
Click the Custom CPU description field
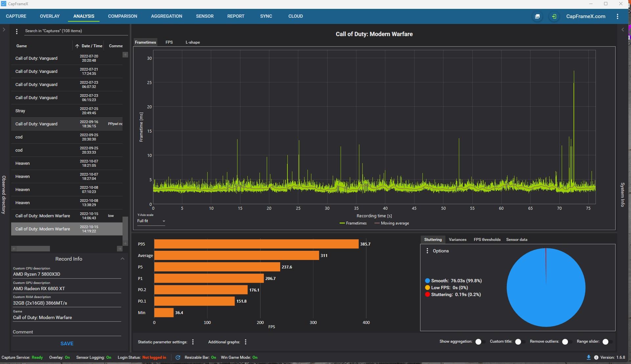pyautogui.click(x=67, y=274)
